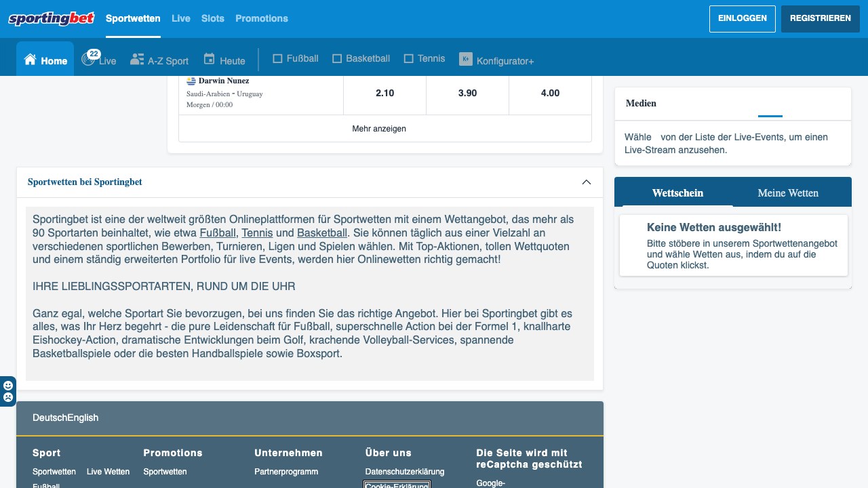Open the Datenschutzerklärung footer link

tap(405, 472)
